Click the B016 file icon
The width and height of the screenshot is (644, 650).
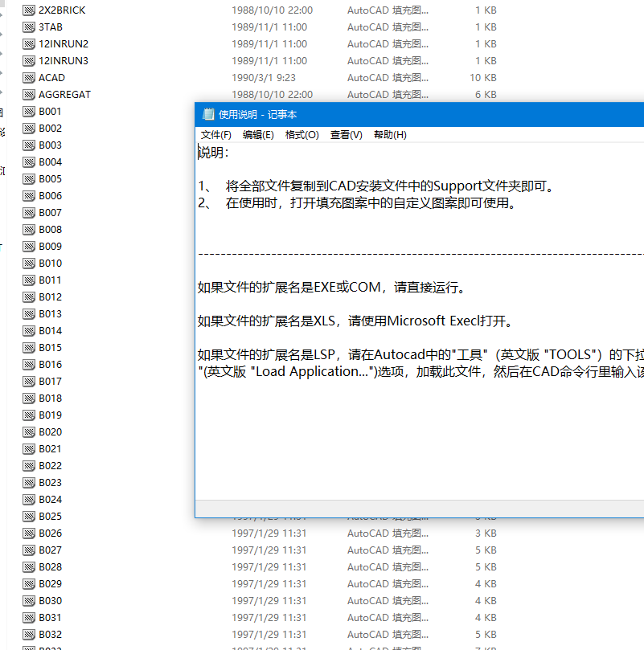29,365
